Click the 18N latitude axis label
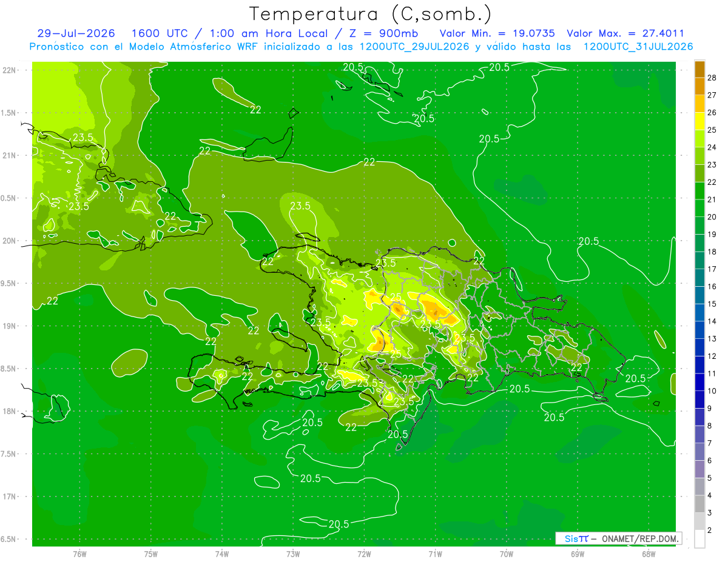The width and height of the screenshot is (728, 562). pos(10,411)
